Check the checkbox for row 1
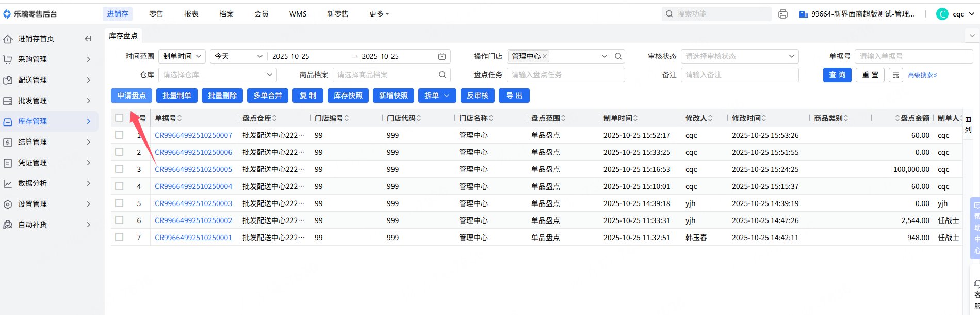 (x=119, y=135)
